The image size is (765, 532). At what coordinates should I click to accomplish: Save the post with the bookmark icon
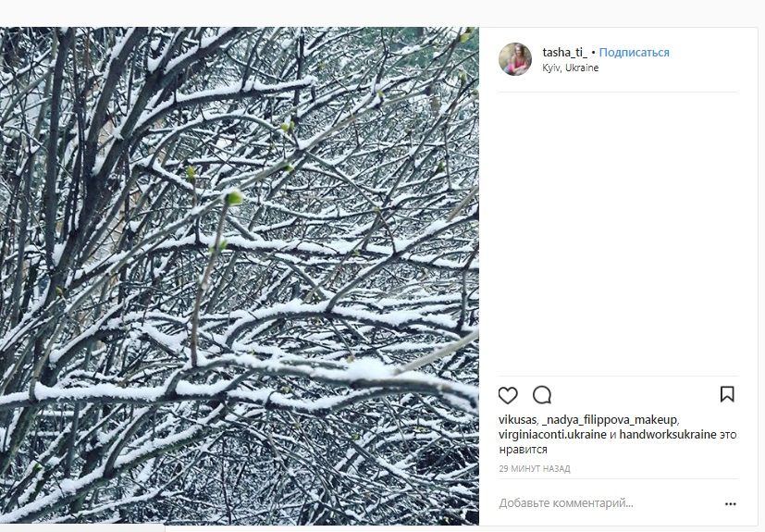(x=727, y=394)
